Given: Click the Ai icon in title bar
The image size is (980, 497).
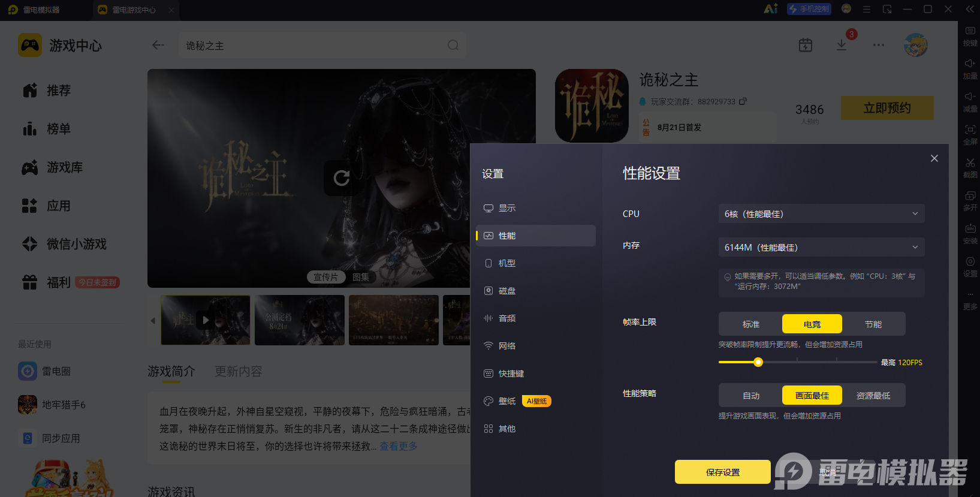Looking at the screenshot, I should 771,9.
